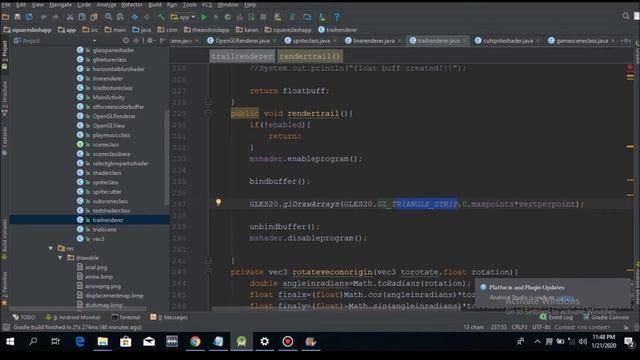Open the File menu
The image size is (640, 360).
[x=6, y=5]
